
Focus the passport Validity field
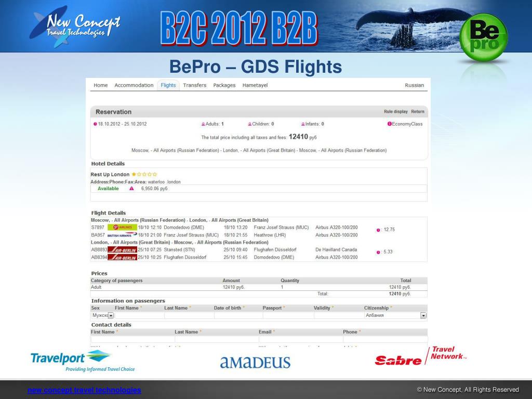tap(339, 315)
